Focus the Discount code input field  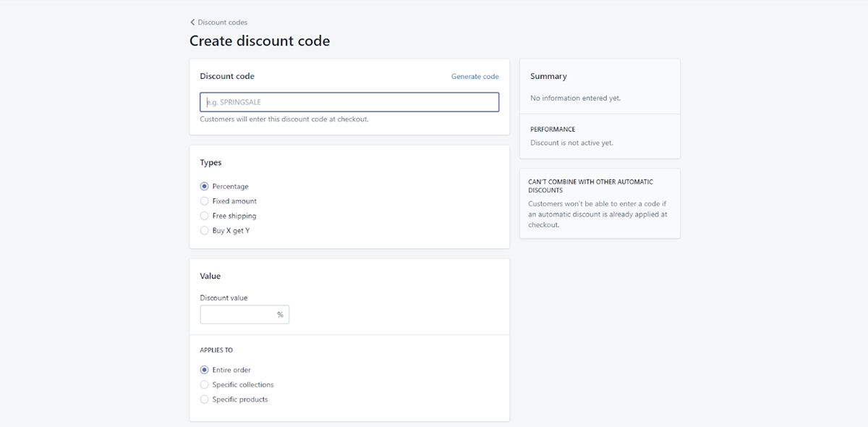[x=349, y=102]
